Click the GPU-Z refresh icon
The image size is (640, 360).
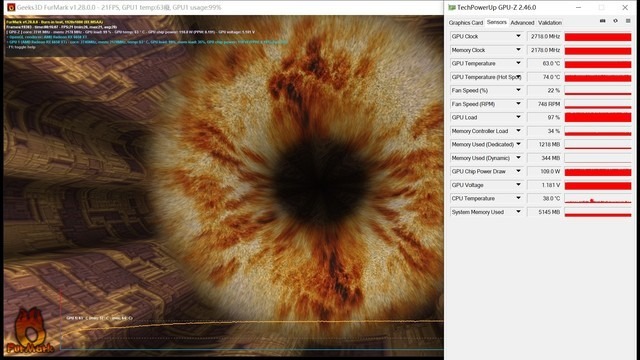pos(616,21)
